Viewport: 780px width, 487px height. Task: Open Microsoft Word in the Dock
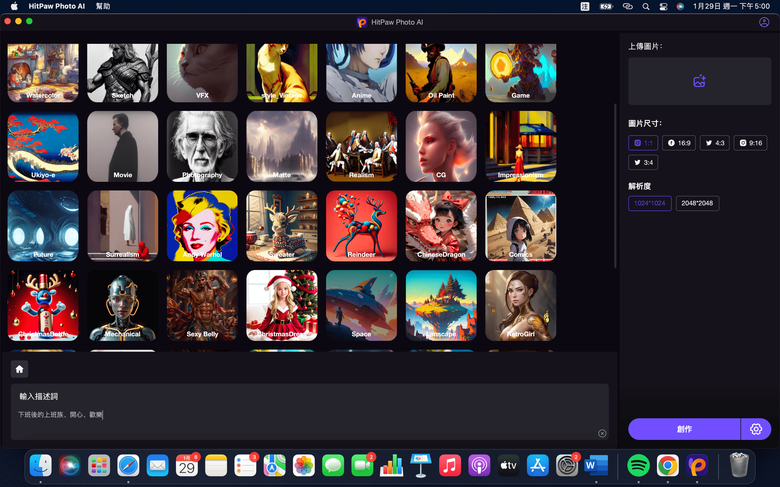pos(596,466)
